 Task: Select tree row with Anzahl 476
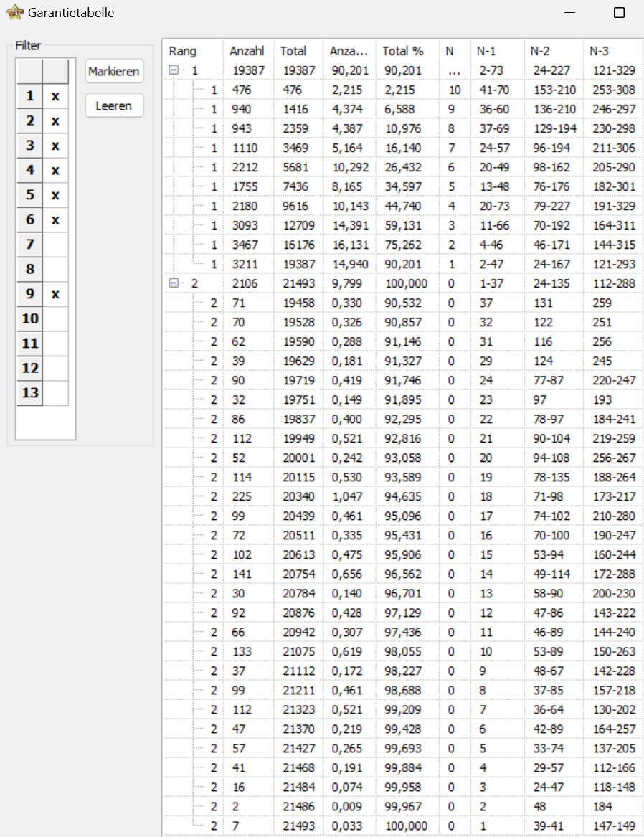click(x=403, y=90)
